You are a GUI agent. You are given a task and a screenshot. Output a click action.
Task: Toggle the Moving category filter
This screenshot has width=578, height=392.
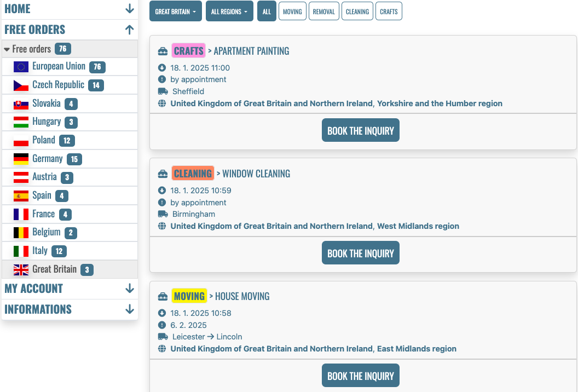[292, 11]
